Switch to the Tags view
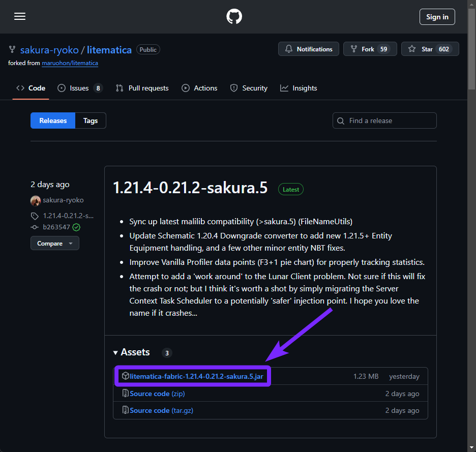This screenshot has height=452, width=476. click(90, 120)
